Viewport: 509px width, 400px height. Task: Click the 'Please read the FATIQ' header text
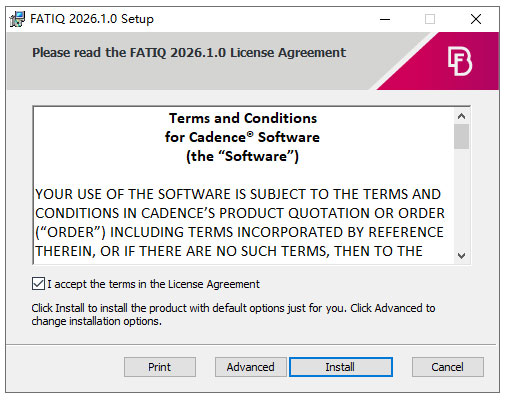[189, 53]
